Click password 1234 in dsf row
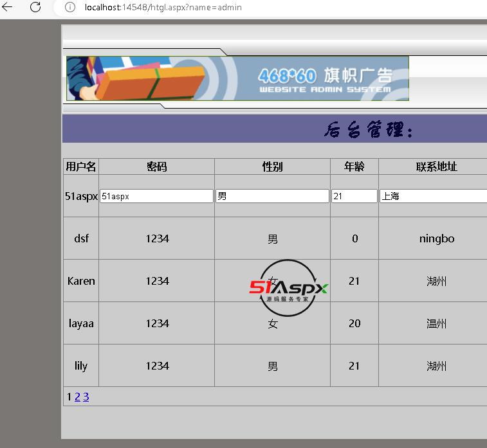Viewport: 487px width, 448px height. coord(158,238)
